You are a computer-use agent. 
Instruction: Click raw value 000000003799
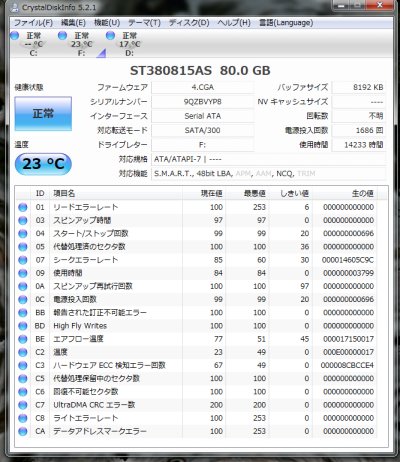[348, 273]
